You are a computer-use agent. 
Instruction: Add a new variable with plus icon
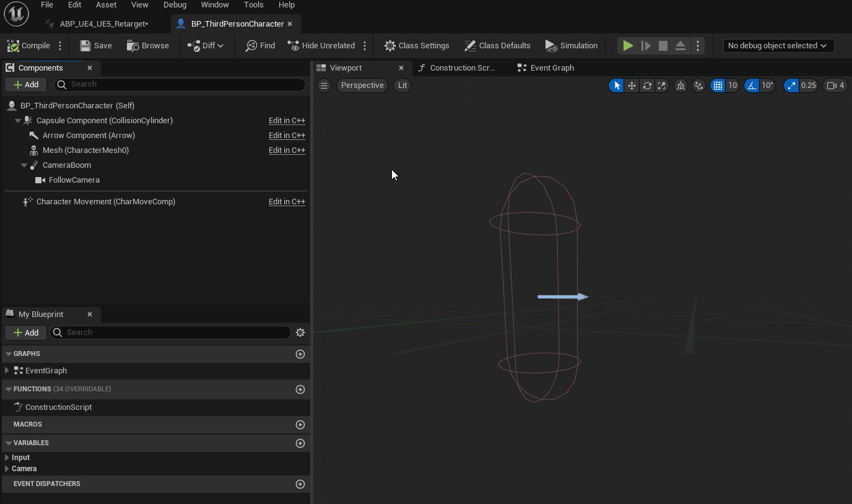coord(300,443)
